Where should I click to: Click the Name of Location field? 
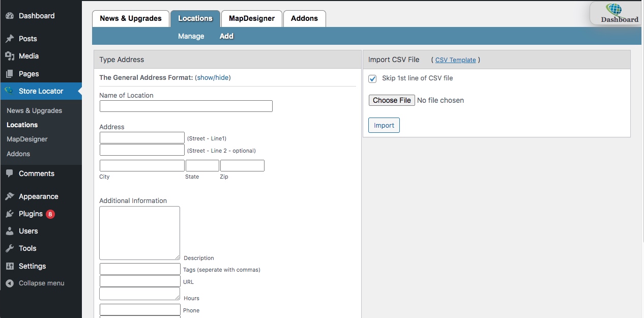pyautogui.click(x=186, y=106)
